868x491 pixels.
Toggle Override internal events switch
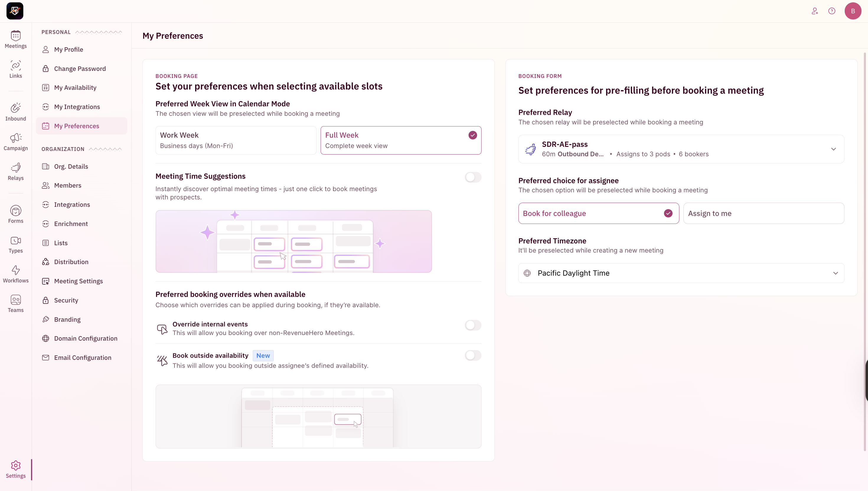pyautogui.click(x=473, y=325)
